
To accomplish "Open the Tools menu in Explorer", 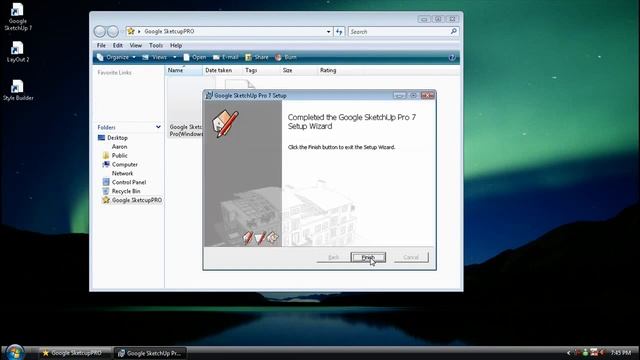I will click(x=156, y=45).
